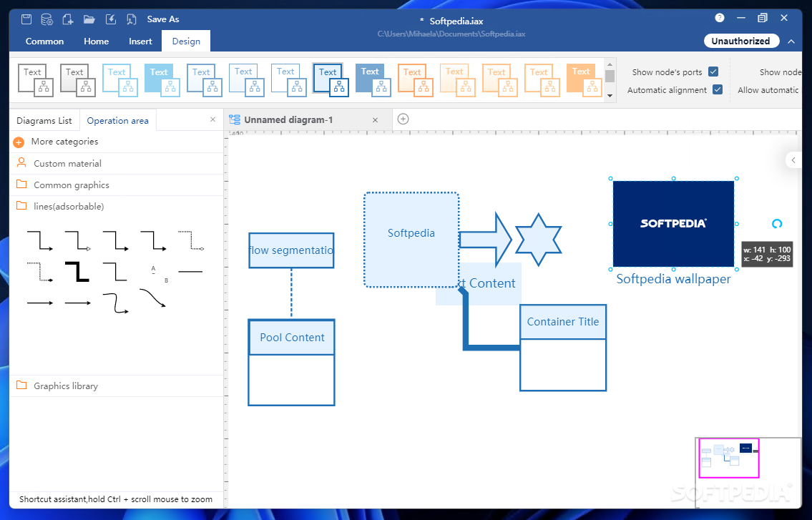The width and height of the screenshot is (812, 520).
Task: Open the database settings icon
Action: 47,19
